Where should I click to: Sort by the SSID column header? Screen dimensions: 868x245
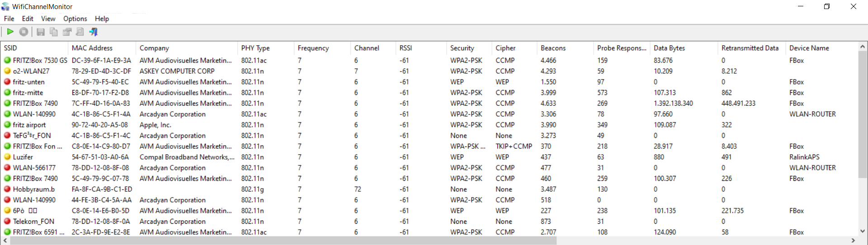coord(34,48)
